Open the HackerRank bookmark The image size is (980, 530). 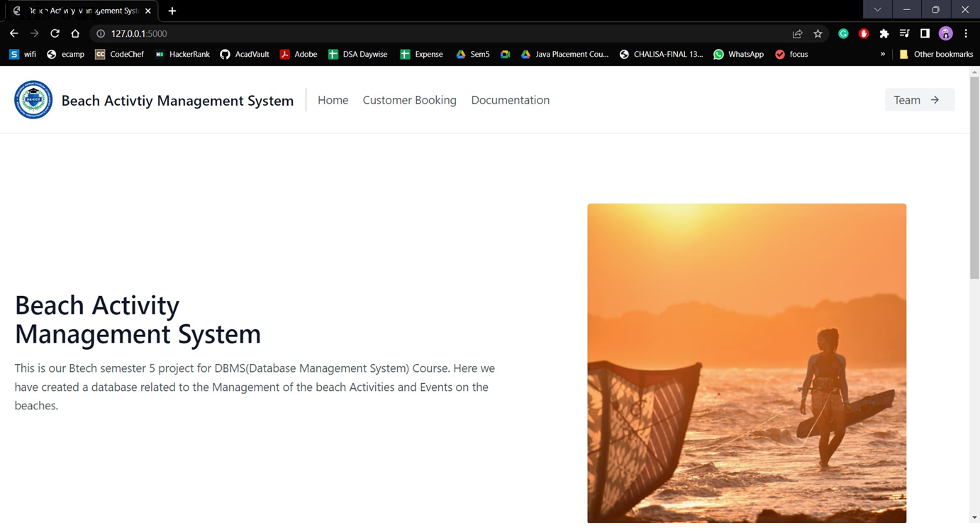(x=182, y=54)
